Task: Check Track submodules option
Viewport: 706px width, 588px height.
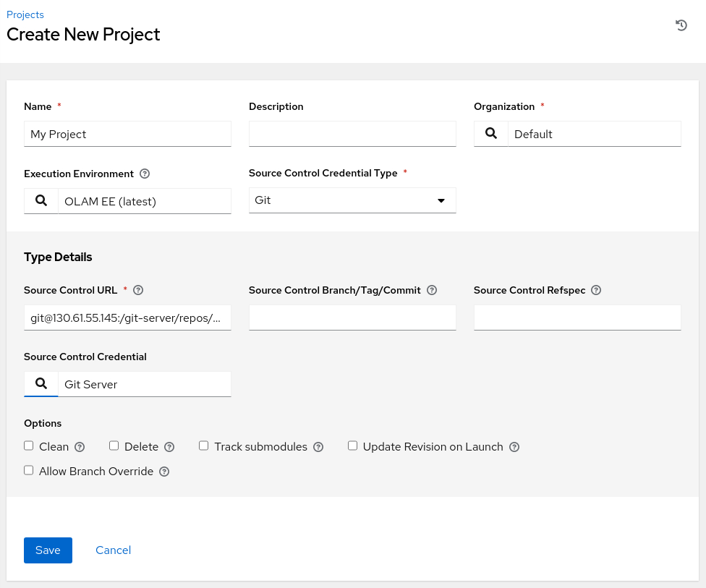Action: [204, 446]
